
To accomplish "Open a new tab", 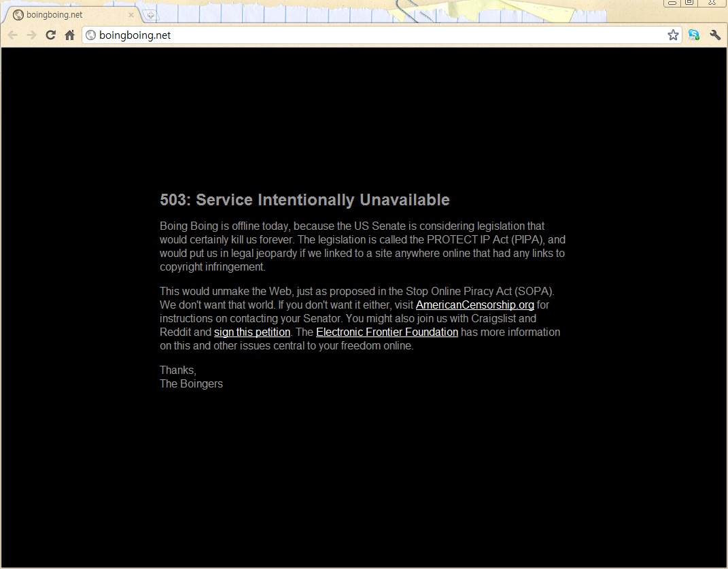I will [150, 15].
